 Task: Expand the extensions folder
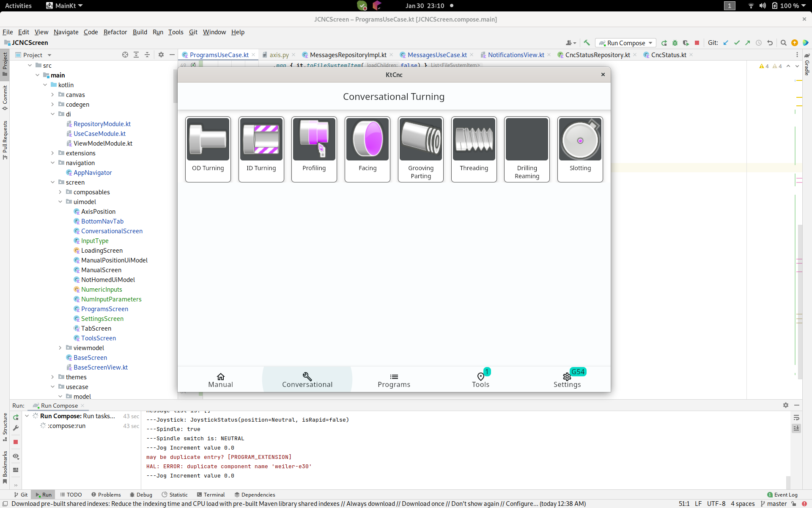pyautogui.click(x=53, y=153)
